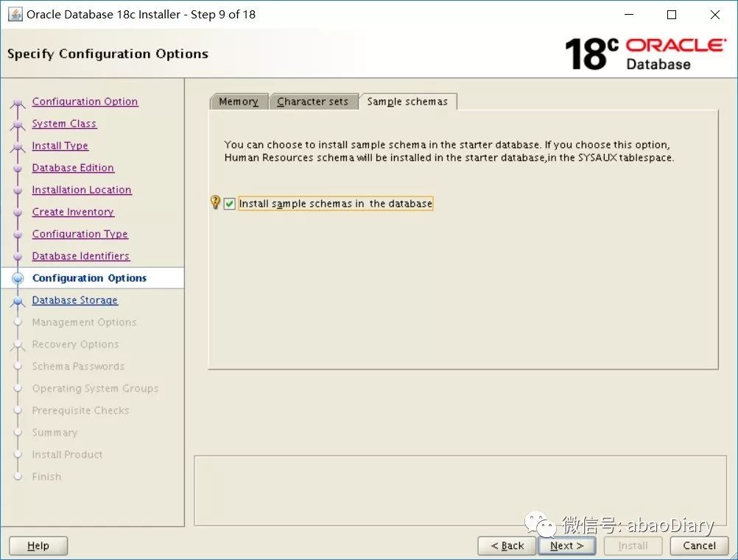Viewport: 738px width, 560px height.
Task: Click the step marker for Database Storage
Action: (x=18, y=301)
